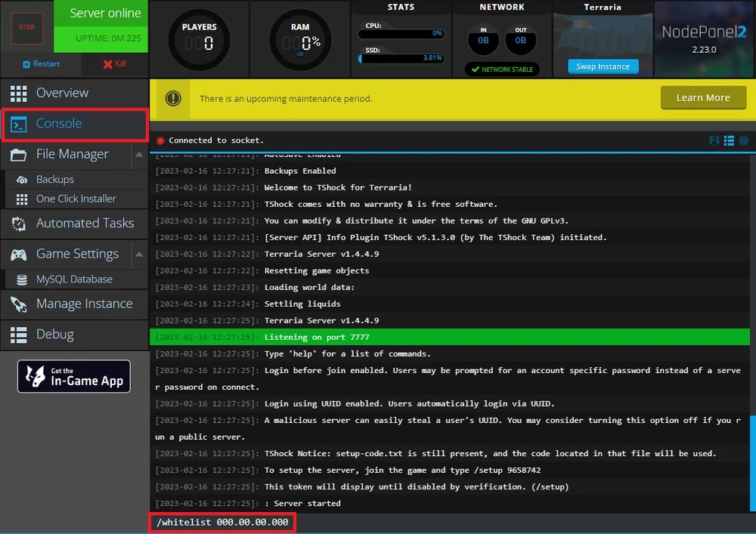
Task: Click the red socket connection indicator
Action: tap(160, 140)
